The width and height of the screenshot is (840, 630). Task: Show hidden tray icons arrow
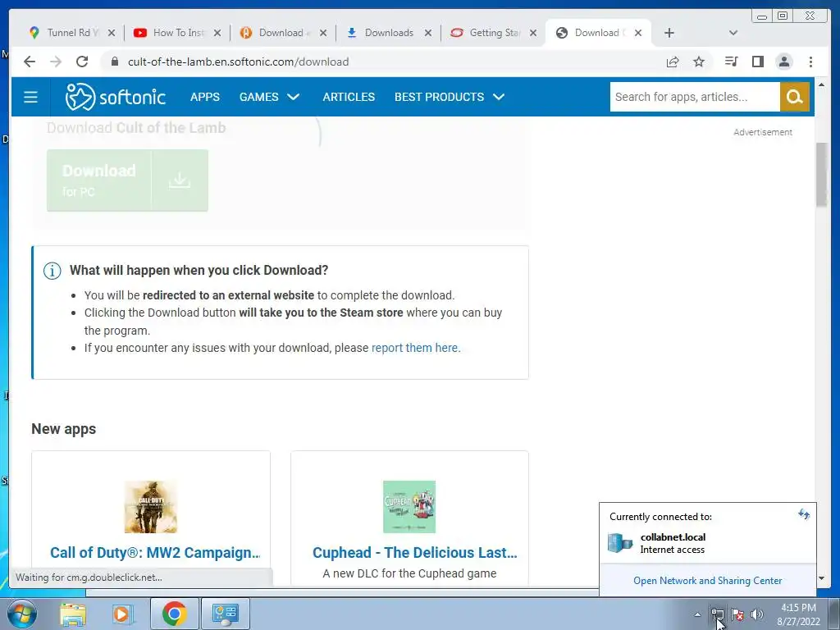coord(697,614)
